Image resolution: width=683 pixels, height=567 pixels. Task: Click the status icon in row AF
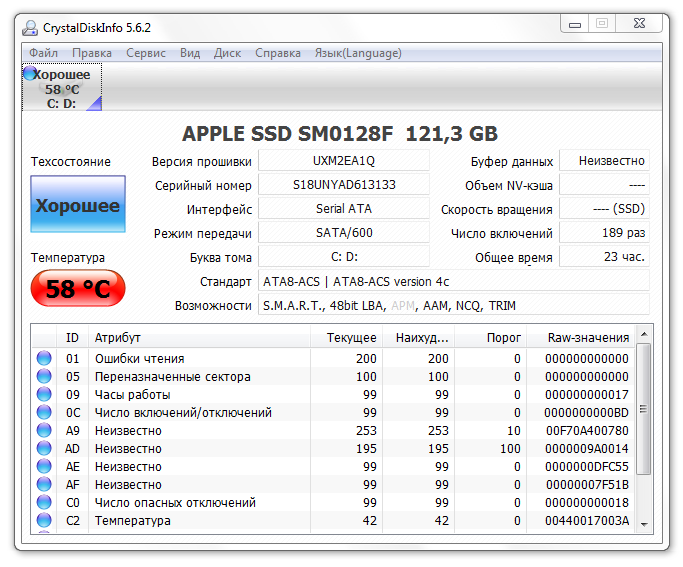44,484
